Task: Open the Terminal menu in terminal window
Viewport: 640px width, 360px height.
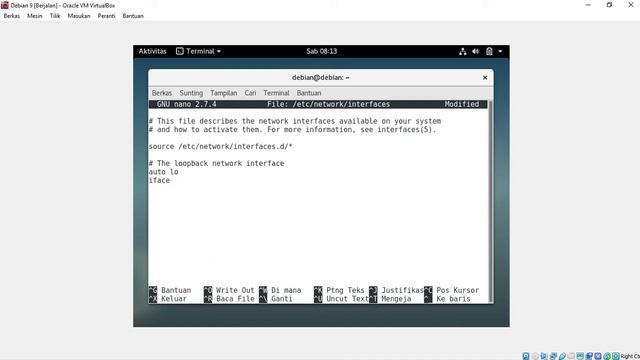Action: tap(276, 93)
